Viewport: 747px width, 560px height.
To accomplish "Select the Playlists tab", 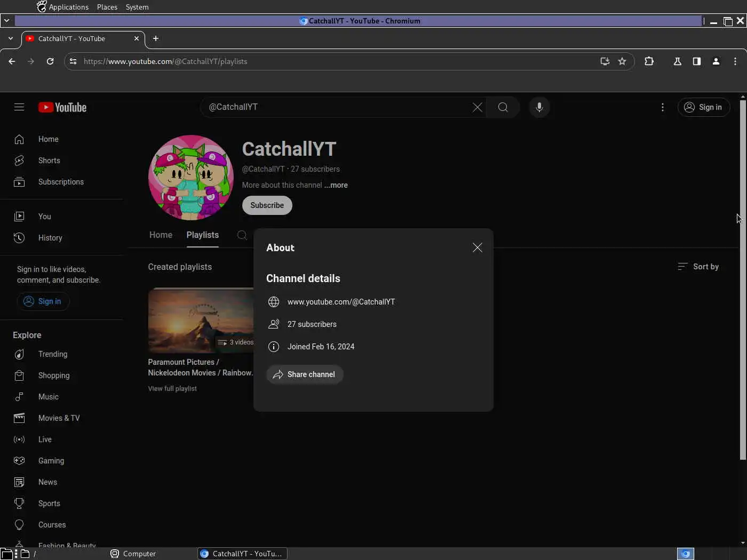I will tap(203, 235).
